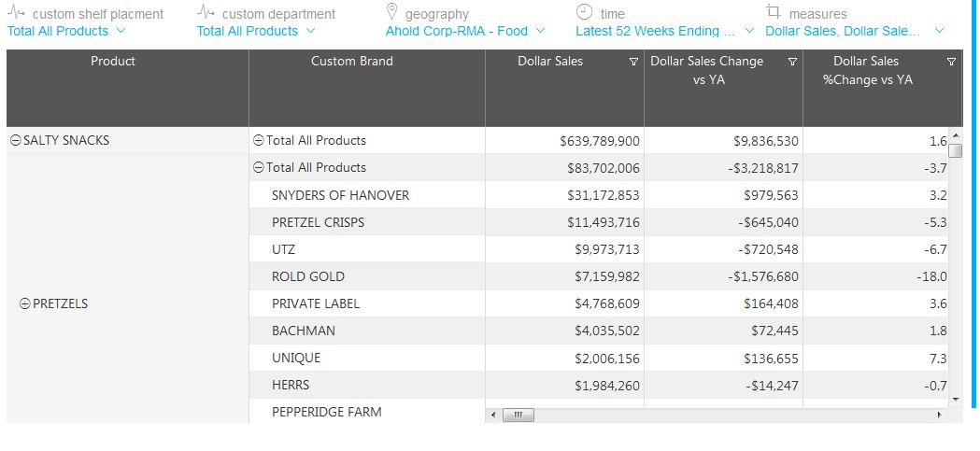
Task: Collapse the first Total All Products brand row
Action: [259, 141]
